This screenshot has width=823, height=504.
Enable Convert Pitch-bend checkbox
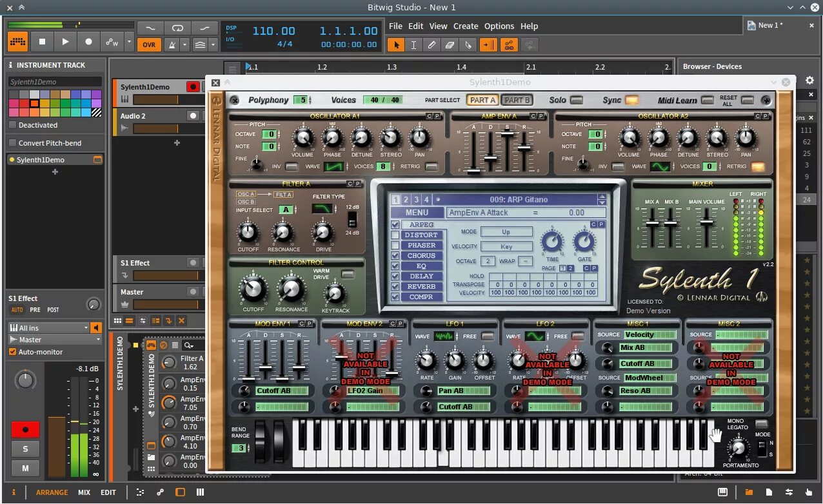pos(12,143)
